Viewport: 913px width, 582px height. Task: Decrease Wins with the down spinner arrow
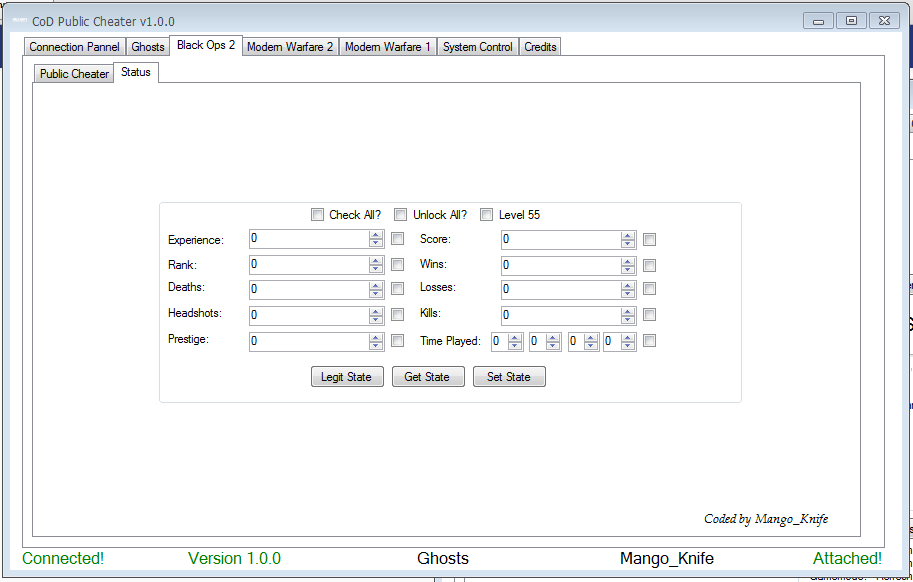point(628,270)
